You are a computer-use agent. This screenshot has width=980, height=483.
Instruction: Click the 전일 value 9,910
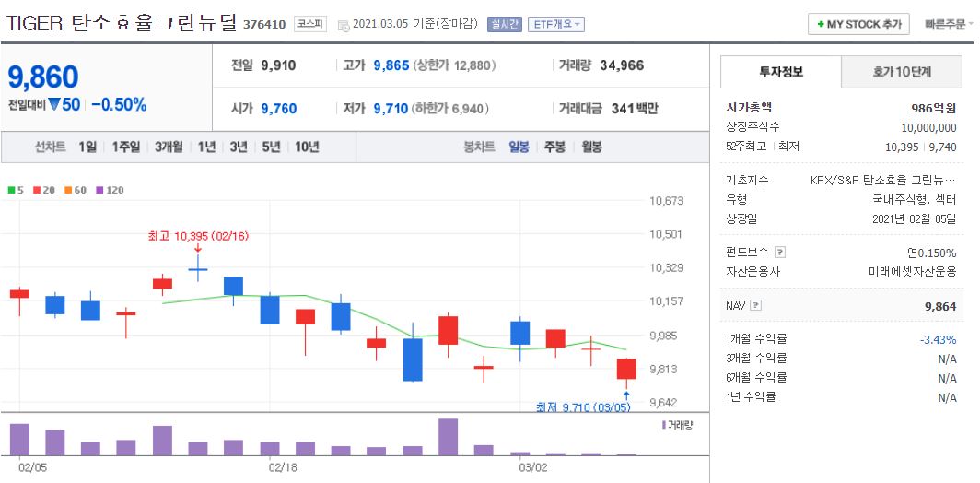tap(279, 65)
